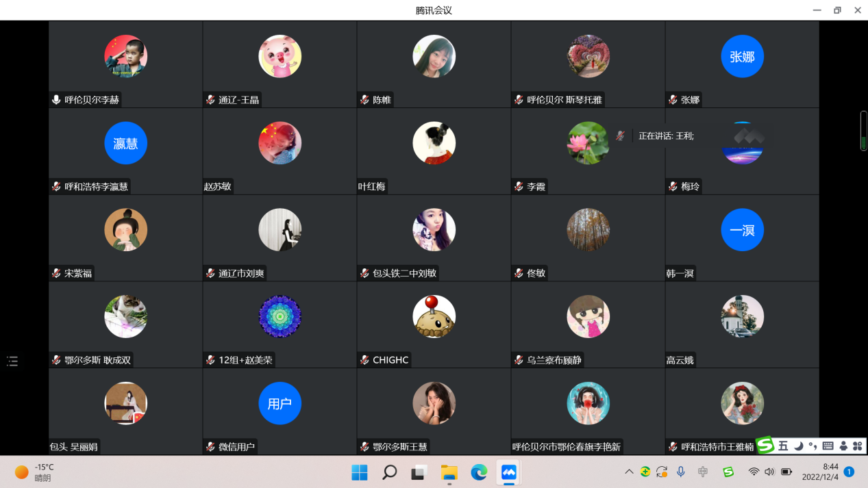Toggle the muted microphone beside 正在讲话 label

click(x=620, y=136)
